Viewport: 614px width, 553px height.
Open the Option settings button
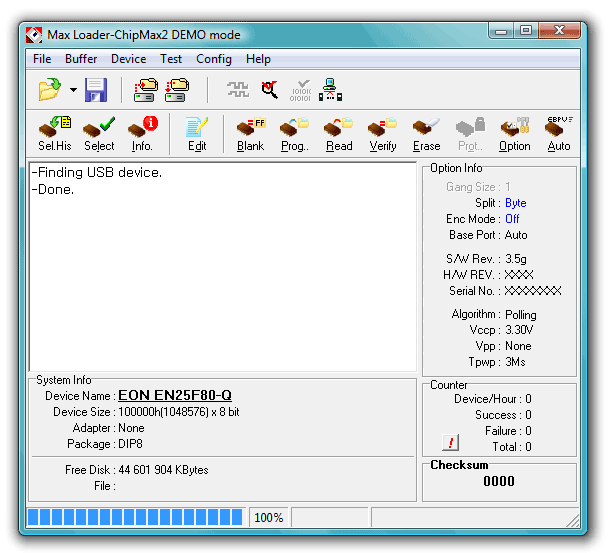pyautogui.click(x=515, y=134)
